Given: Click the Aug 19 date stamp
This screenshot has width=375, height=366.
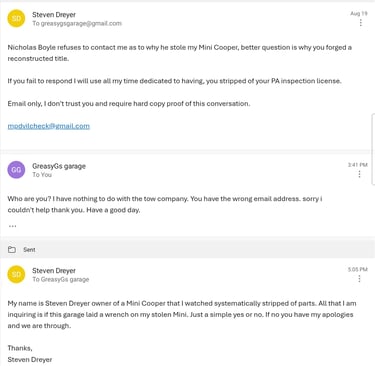Looking at the screenshot, I should 359,13.
